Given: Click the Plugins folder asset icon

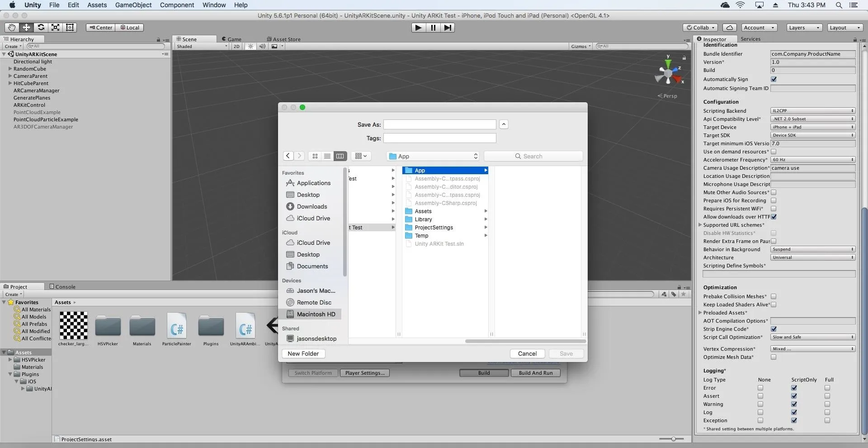Looking at the screenshot, I should tap(211, 326).
